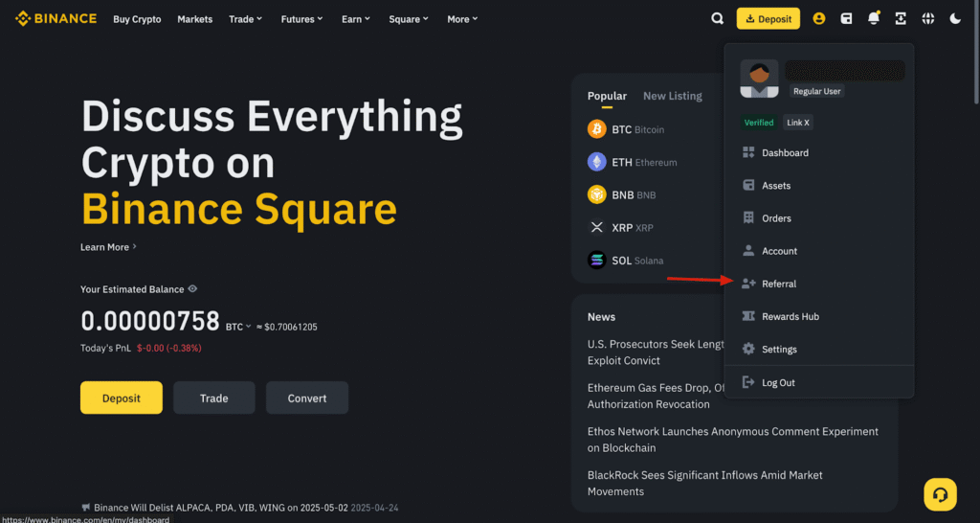Click the profile avatar icon in header
Screen dimensions: 980x523
(x=819, y=18)
